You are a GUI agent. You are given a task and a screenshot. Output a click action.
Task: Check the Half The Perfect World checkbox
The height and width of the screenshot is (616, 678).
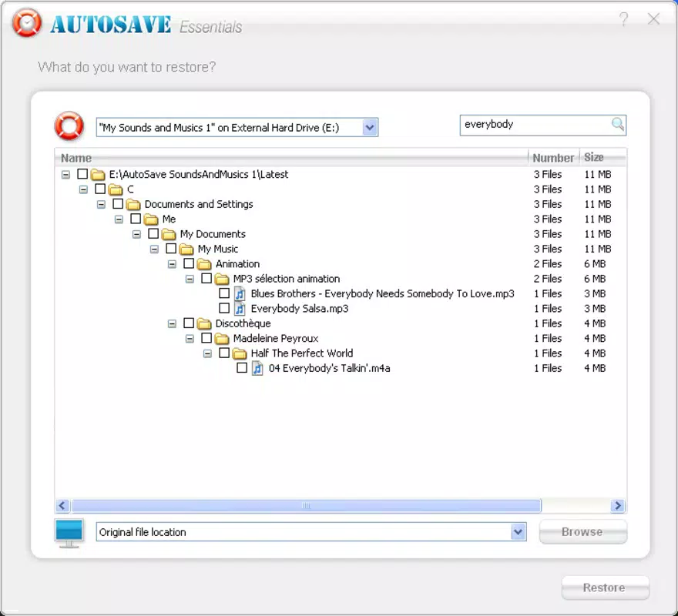pyautogui.click(x=224, y=353)
